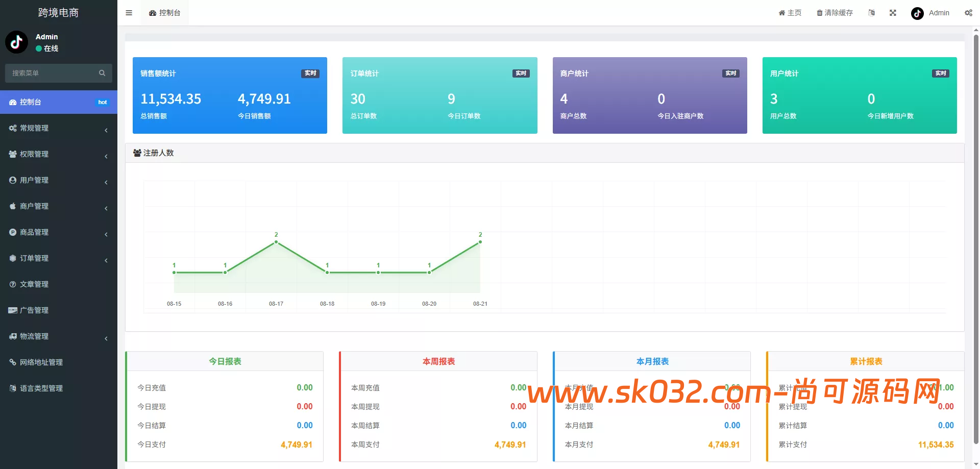Open settings gear icon at top right
Viewport: 980px width, 469px height.
968,13
